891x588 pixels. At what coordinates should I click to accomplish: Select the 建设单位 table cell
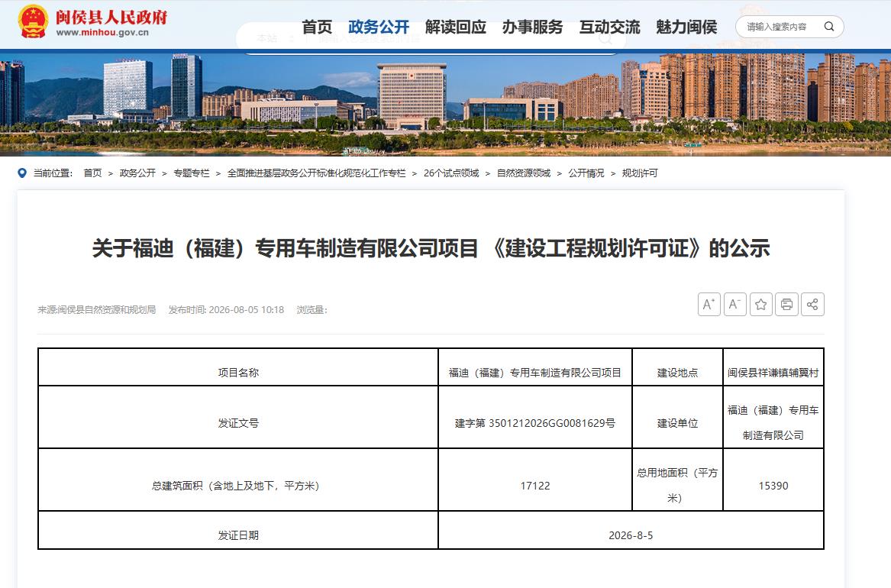coord(677,417)
